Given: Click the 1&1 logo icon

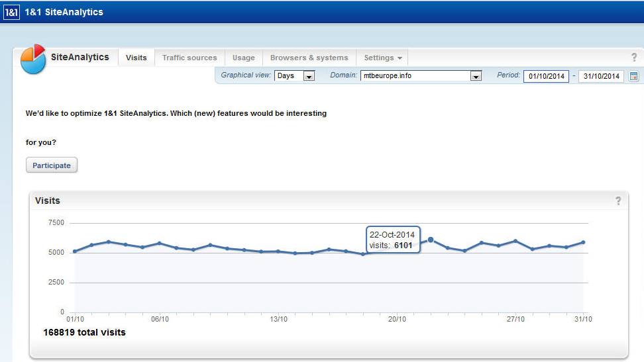Looking at the screenshot, I should (11, 12).
